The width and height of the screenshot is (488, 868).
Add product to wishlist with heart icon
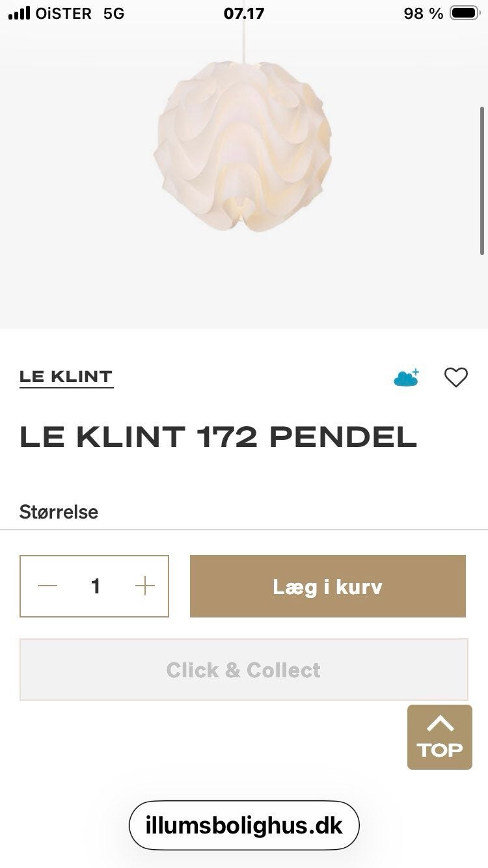(455, 377)
